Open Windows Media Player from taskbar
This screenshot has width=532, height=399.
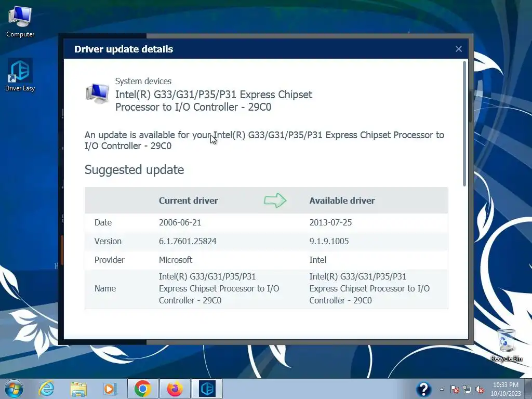point(110,389)
